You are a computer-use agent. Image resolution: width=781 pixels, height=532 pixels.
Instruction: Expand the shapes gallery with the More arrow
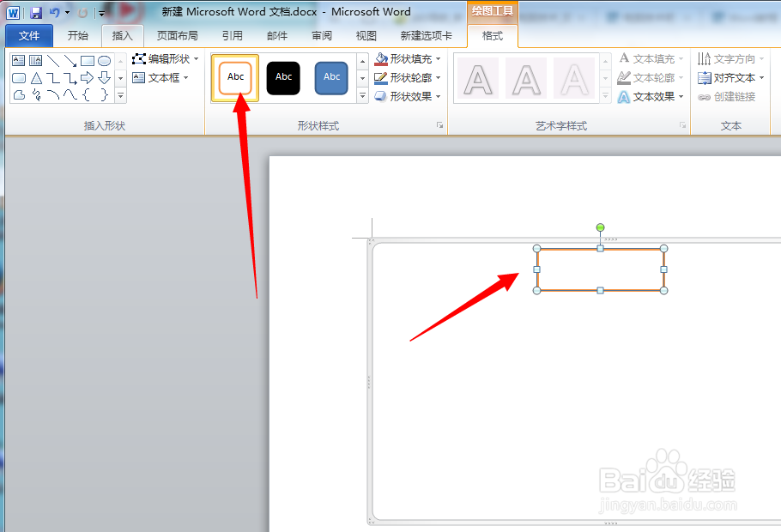(x=121, y=94)
